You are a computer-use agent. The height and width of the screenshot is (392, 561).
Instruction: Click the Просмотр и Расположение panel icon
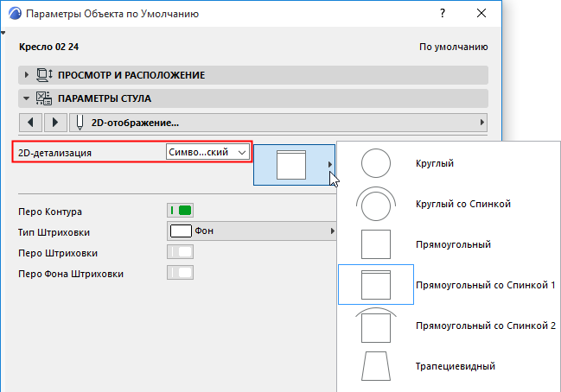pyautogui.click(x=44, y=74)
